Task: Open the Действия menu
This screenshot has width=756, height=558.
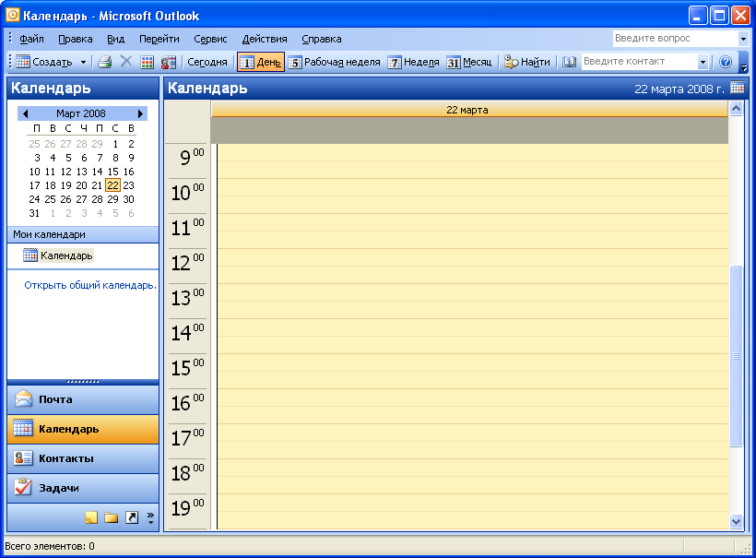Action: (x=265, y=39)
